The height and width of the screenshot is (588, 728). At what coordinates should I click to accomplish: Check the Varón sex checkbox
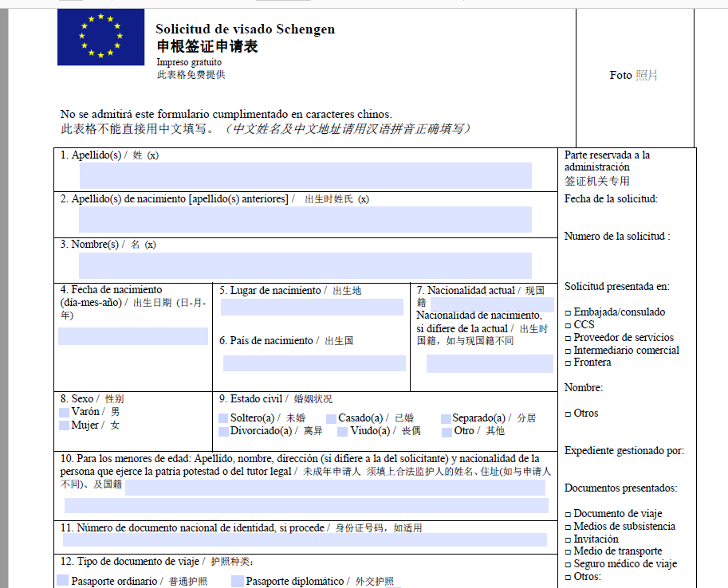(x=64, y=412)
